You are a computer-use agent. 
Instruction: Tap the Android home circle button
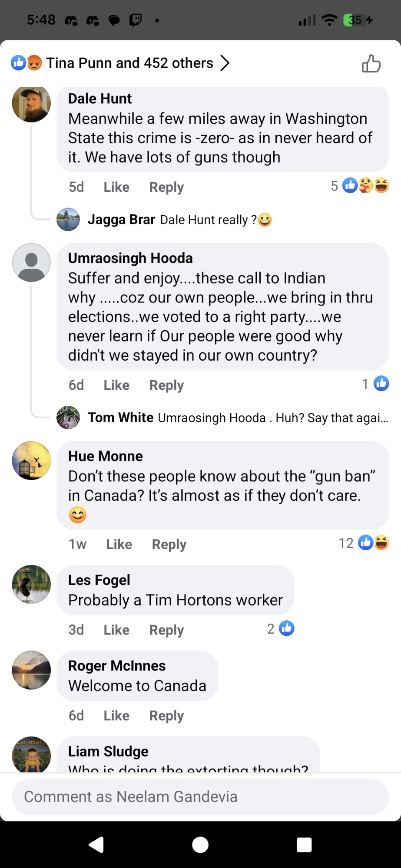pyautogui.click(x=200, y=845)
